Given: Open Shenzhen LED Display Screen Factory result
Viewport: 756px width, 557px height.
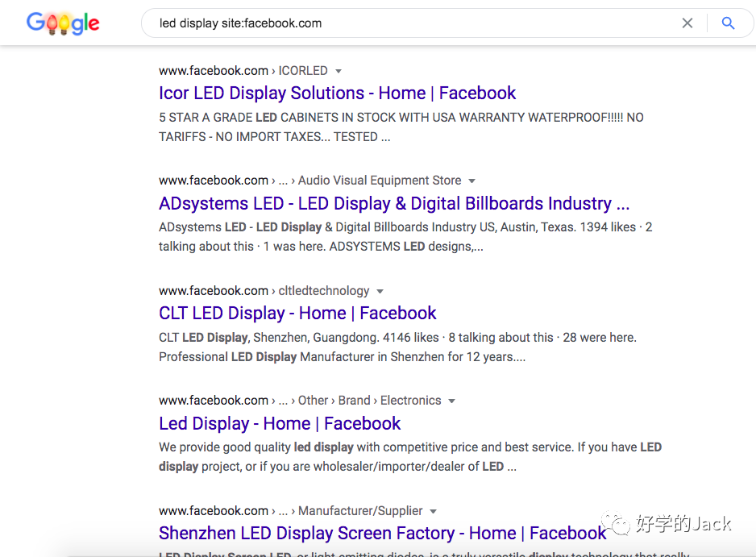Looking at the screenshot, I should tap(382, 534).
